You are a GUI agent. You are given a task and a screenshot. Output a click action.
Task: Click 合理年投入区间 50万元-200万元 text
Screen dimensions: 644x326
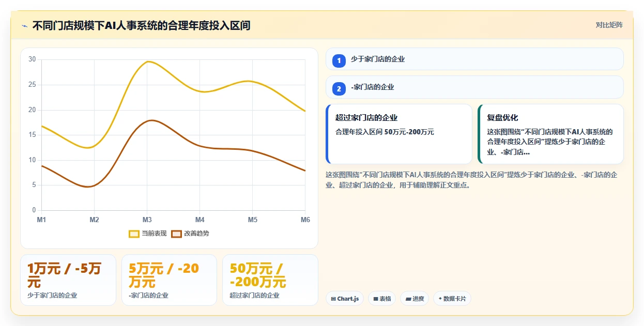[385, 132]
